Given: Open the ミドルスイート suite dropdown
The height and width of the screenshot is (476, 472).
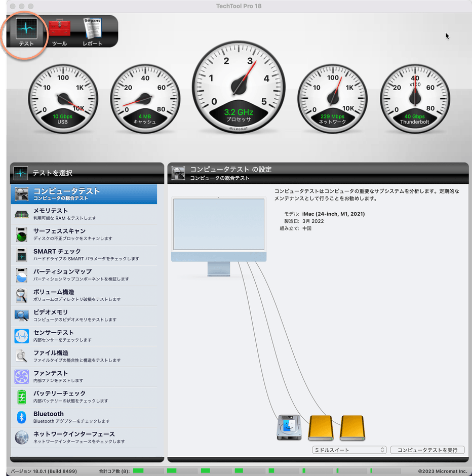Looking at the screenshot, I should tap(348, 450).
